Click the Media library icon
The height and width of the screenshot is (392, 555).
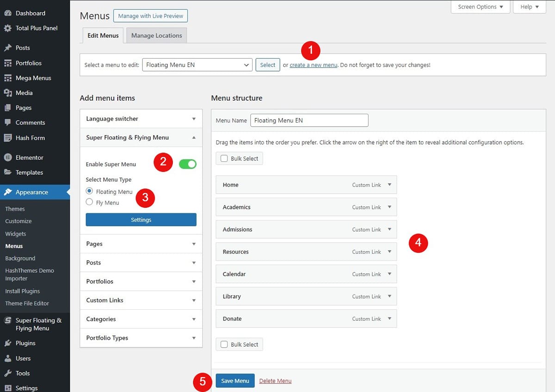tap(8, 93)
